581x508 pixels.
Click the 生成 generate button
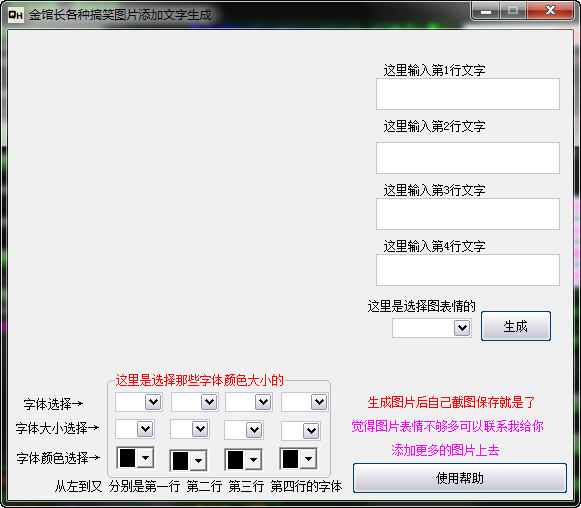(x=515, y=326)
